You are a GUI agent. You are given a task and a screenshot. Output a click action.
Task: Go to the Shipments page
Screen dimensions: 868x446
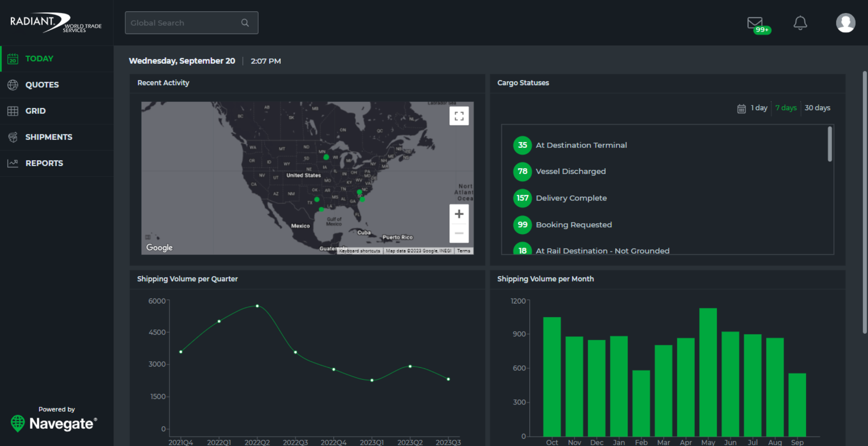49,137
